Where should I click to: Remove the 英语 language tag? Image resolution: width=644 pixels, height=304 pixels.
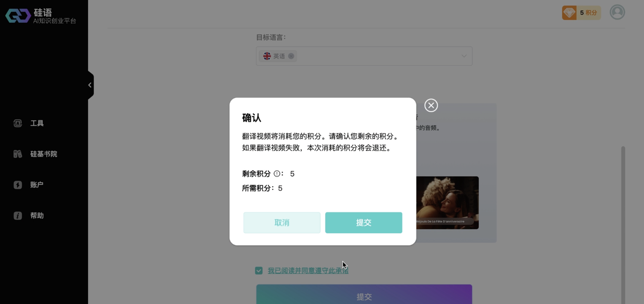pos(291,56)
